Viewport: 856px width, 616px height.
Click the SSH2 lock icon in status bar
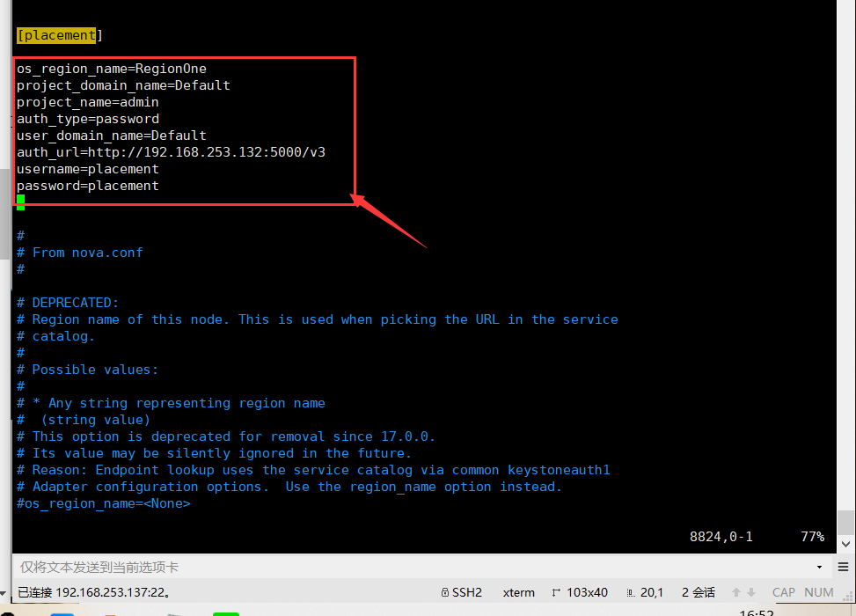point(445,592)
